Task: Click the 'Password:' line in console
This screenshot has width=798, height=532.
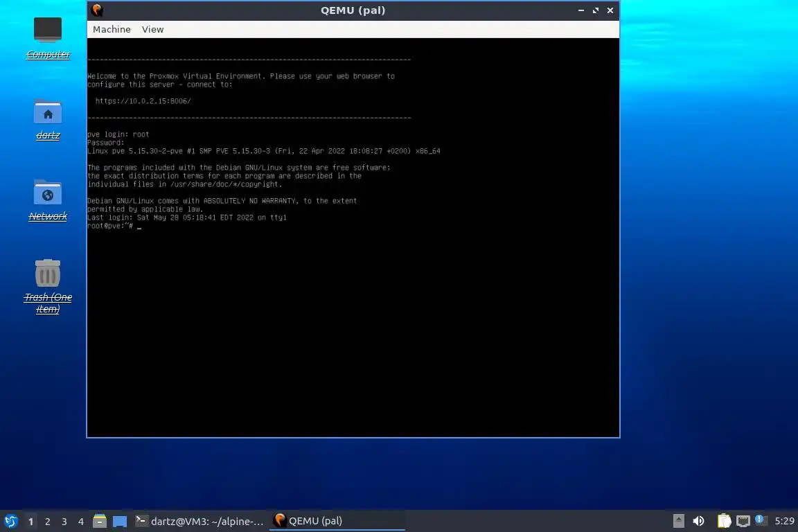Action: tap(105, 143)
